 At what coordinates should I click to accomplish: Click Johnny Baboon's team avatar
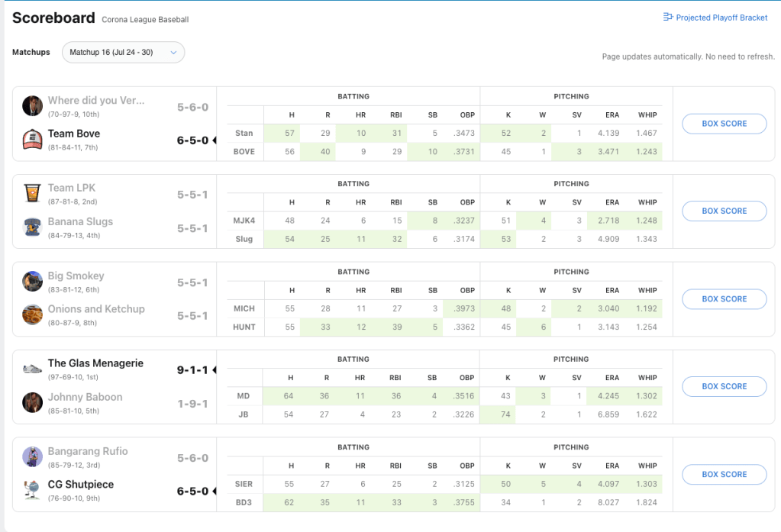click(32, 402)
